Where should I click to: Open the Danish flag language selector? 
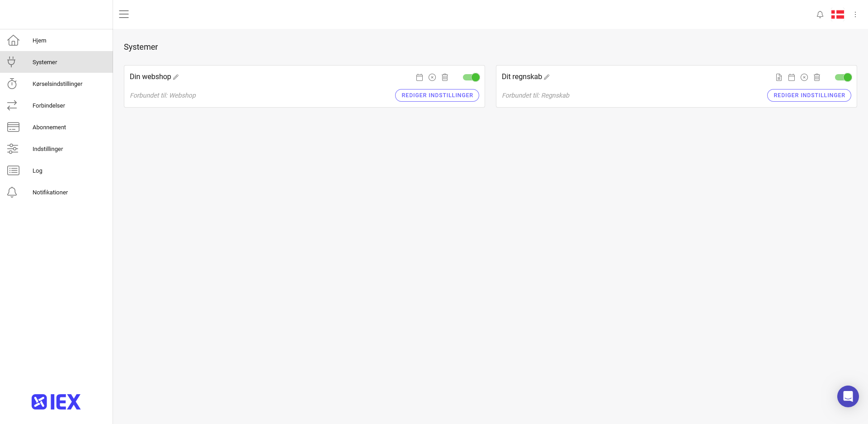(x=837, y=14)
